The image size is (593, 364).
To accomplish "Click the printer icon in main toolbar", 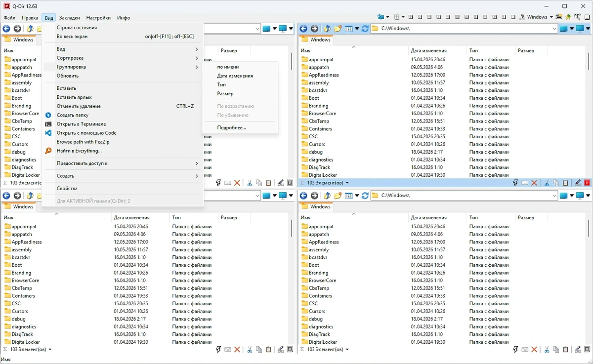I will point(559,17).
